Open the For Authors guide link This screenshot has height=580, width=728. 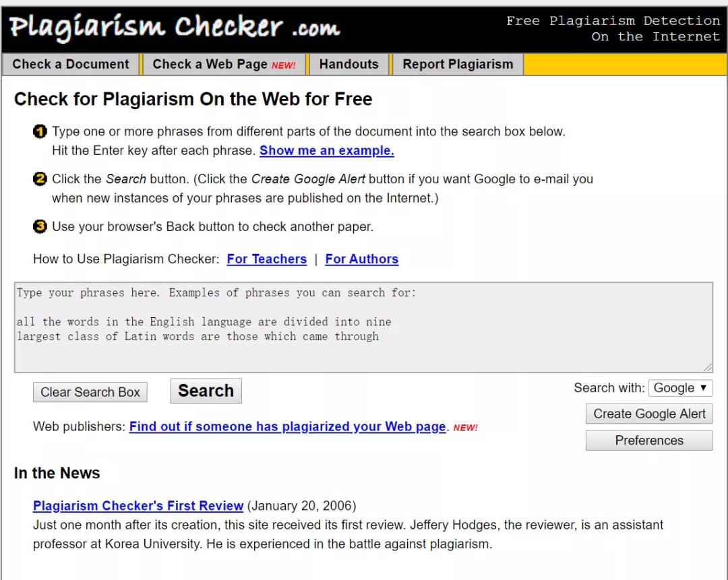362,259
